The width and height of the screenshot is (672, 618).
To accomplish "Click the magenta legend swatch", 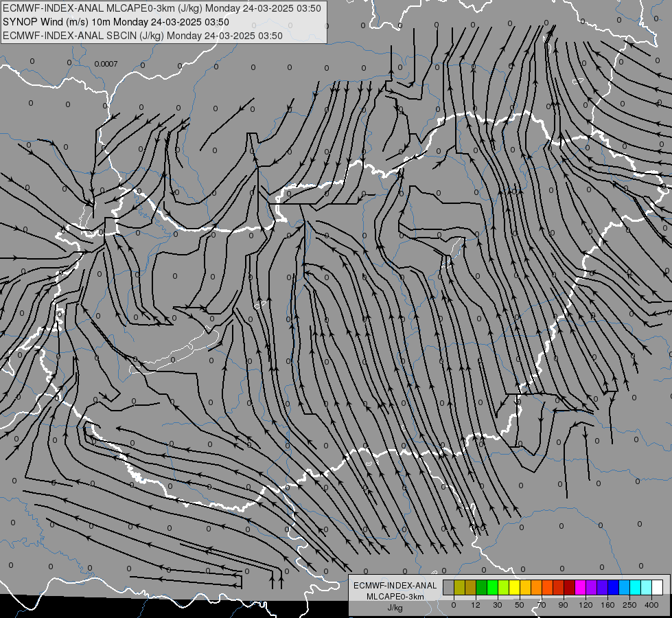I will click(x=580, y=588).
